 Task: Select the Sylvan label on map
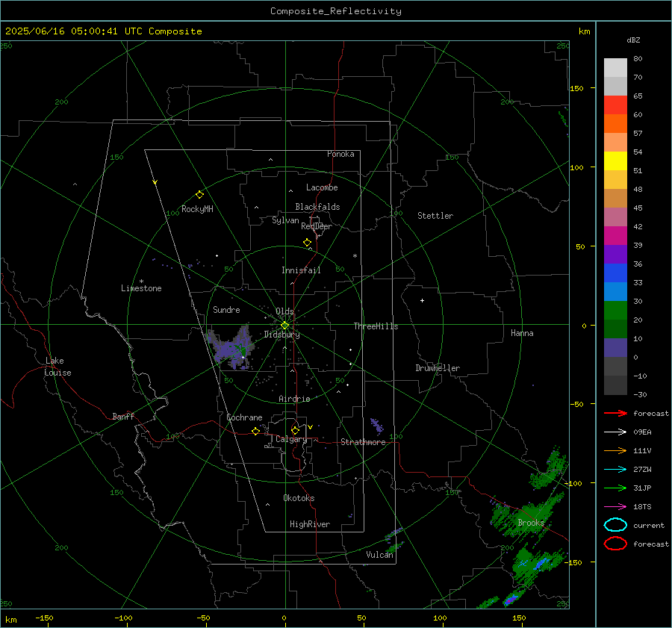[285, 220]
